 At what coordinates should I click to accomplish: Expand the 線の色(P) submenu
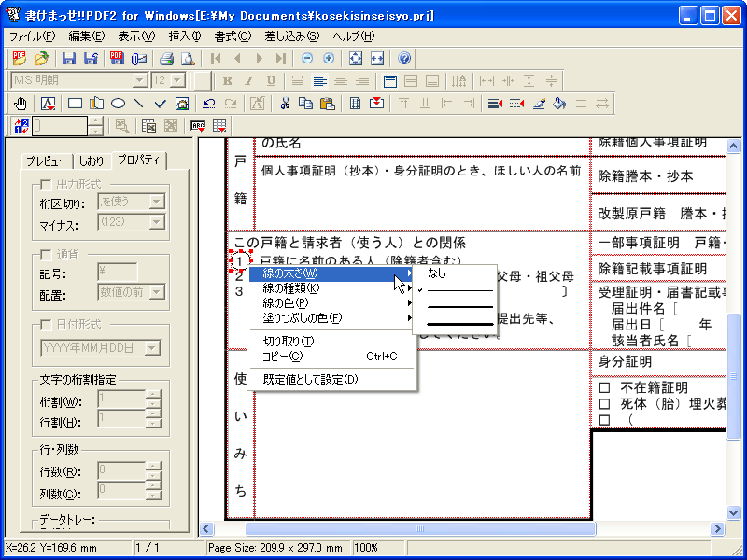pos(331,303)
